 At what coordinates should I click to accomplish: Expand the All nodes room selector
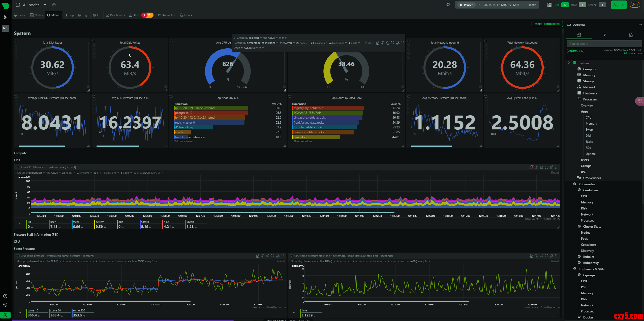(x=45, y=5)
